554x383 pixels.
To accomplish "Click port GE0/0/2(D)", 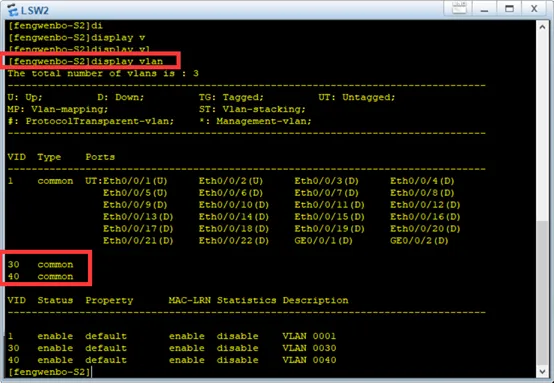I will coord(419,241).
